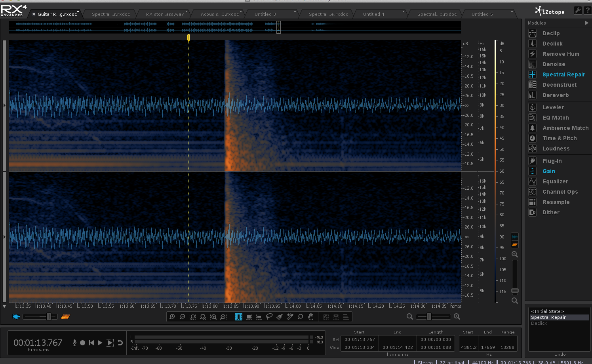Activate the Magic Wand selection tool
This screenshot has width=592, height=364.
(x=290, y=316)
